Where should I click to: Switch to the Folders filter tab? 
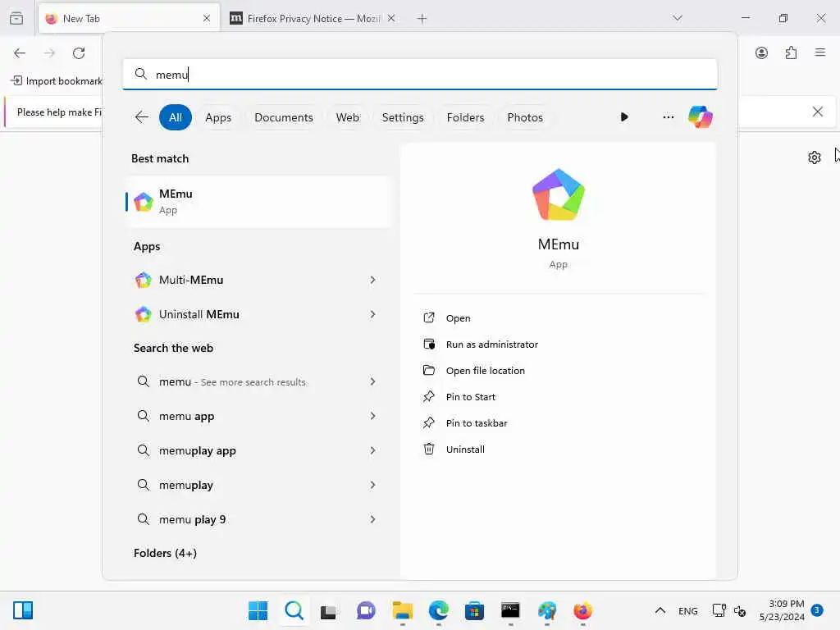465,117
